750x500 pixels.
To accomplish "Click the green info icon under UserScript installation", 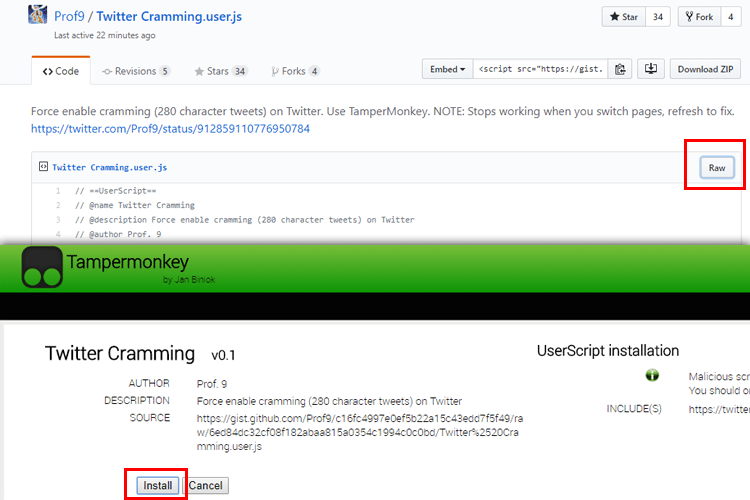I will click(652, 375).
